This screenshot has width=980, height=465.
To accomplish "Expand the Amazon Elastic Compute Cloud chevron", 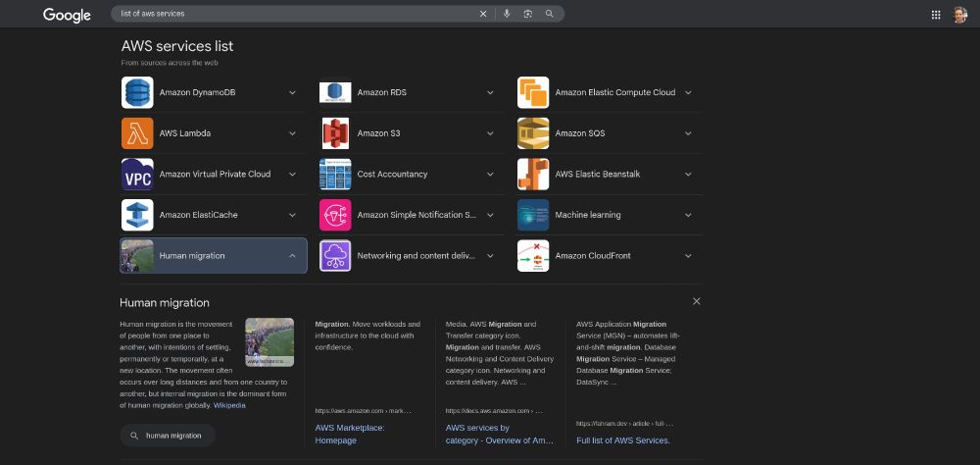I will (x=688, y=92).
